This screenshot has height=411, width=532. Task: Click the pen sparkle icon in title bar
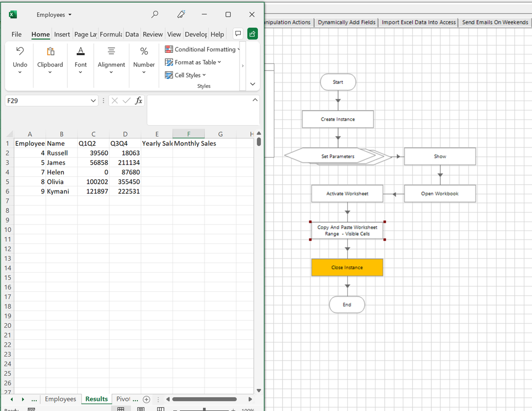182,14
